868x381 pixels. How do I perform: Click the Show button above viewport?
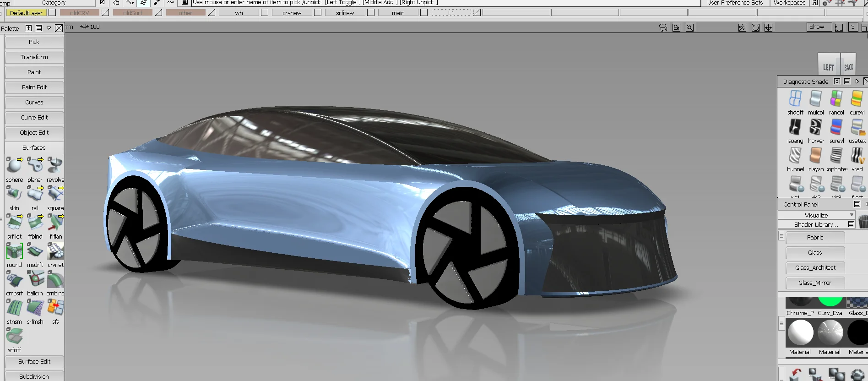tap(817, 27)
